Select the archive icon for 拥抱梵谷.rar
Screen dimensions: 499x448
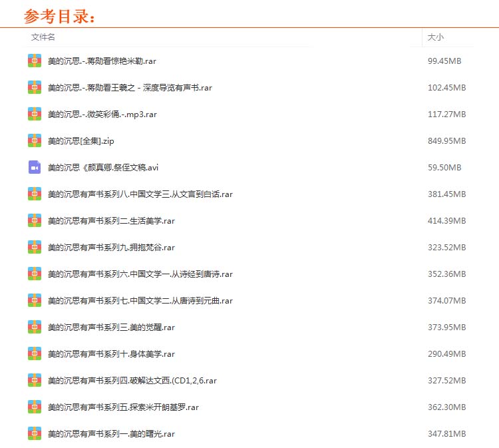35,247
